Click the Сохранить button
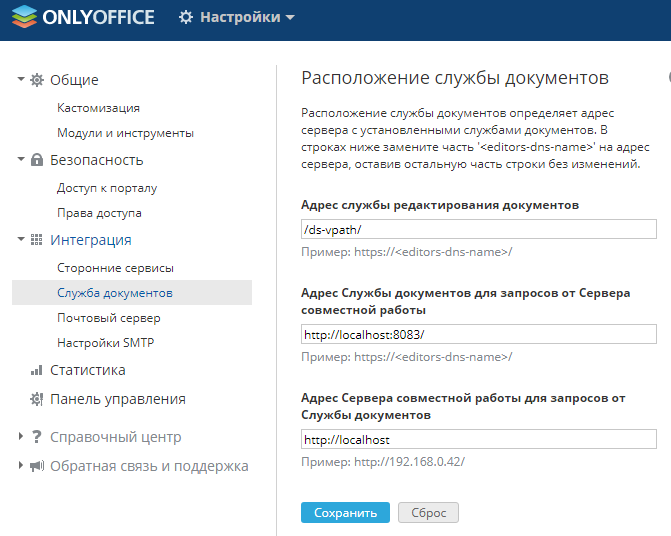Viewport: 671px width, 536px height. pyautogui.click(x=345, y=512)
